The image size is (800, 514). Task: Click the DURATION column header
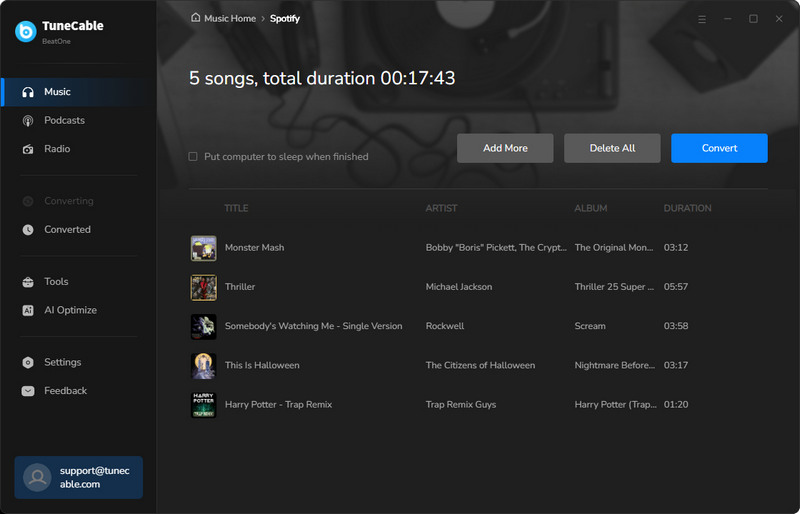[687, 208]
